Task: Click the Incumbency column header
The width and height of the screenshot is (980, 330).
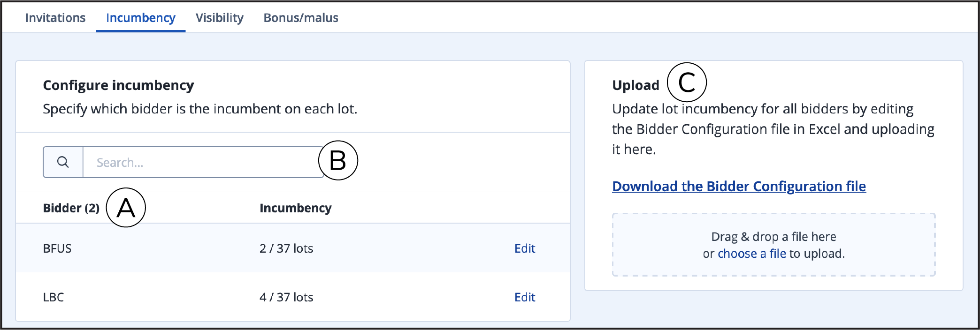Action: pyautogui.click(x=296, y=208)
